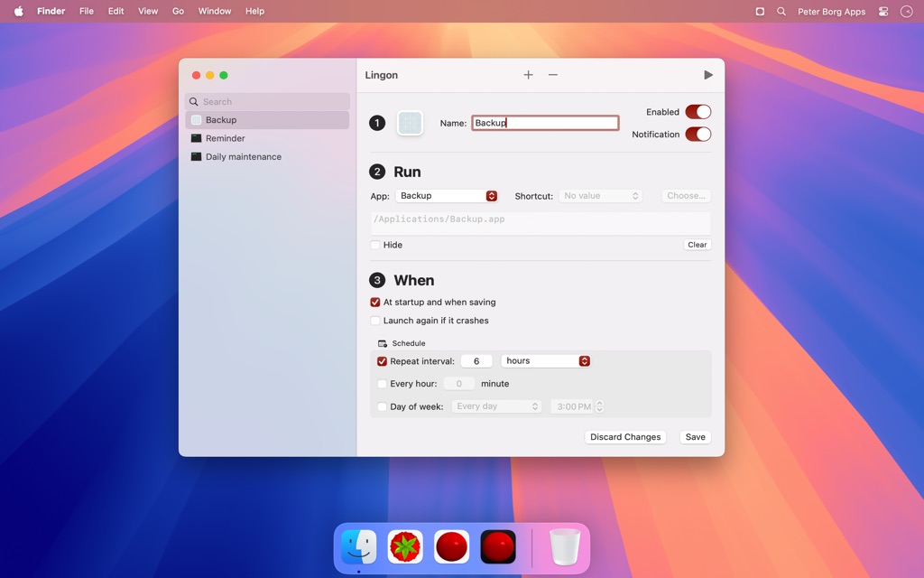Check Launch again if it crashes
The width and height of the screenshot is (924, 578).
coord(375,321)
